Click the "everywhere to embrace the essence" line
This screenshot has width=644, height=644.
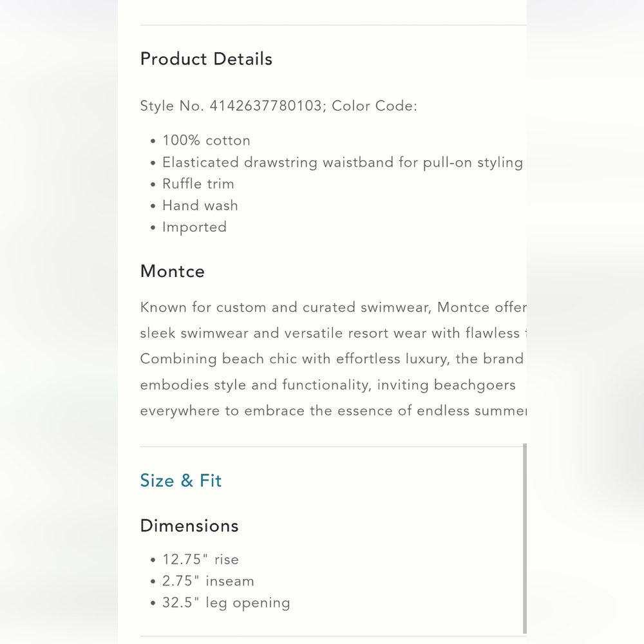pos(333,411)
